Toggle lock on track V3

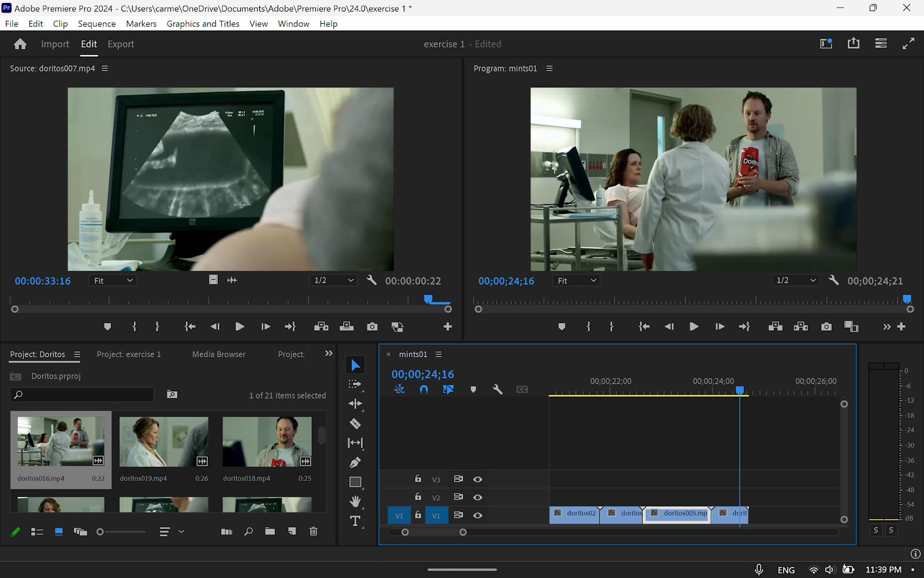point(418,479)
